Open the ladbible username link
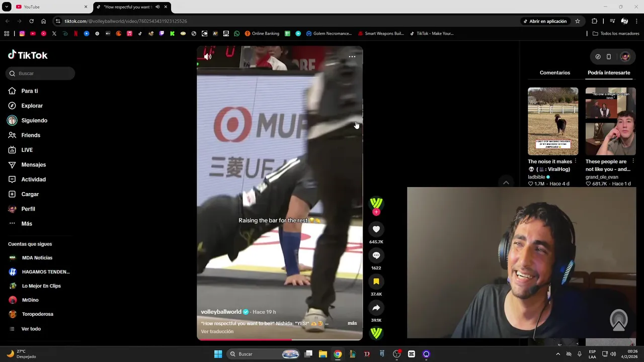Image resolution: width=644 pixels, height=362 pixels. pyautogui.click(x=536, y=177)
